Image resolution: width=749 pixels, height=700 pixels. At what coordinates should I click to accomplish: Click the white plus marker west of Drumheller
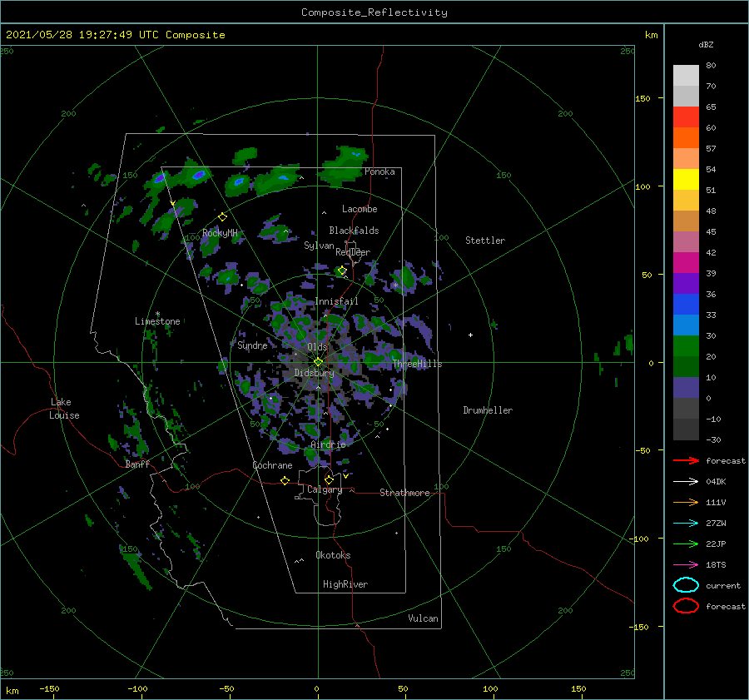[470, 335]
